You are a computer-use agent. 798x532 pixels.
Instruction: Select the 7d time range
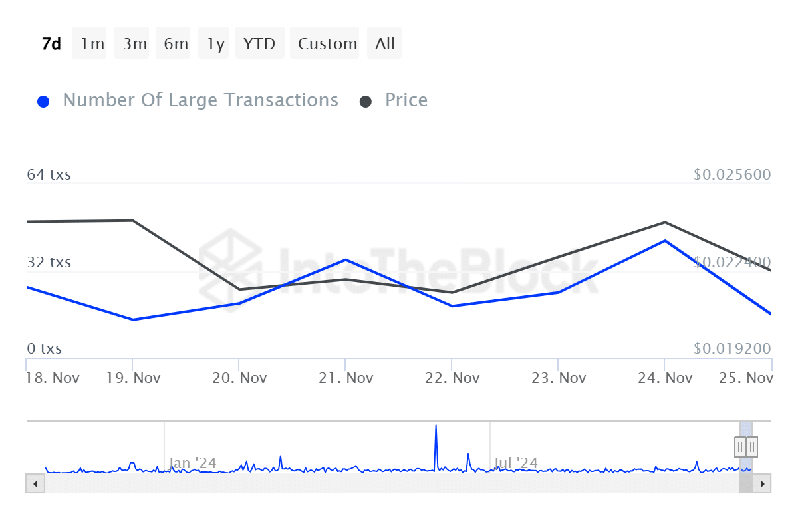coord(51,43)
